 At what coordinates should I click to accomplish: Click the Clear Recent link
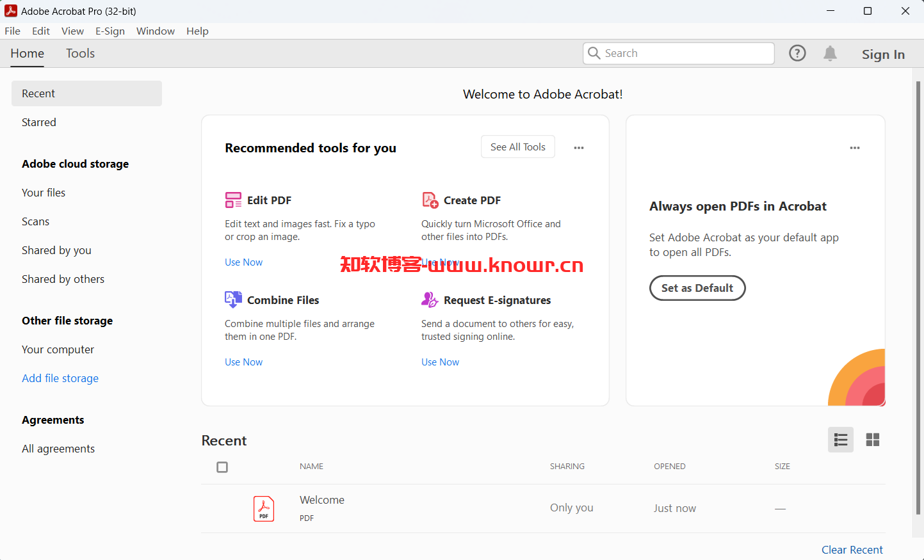click(x=852, y=550)
